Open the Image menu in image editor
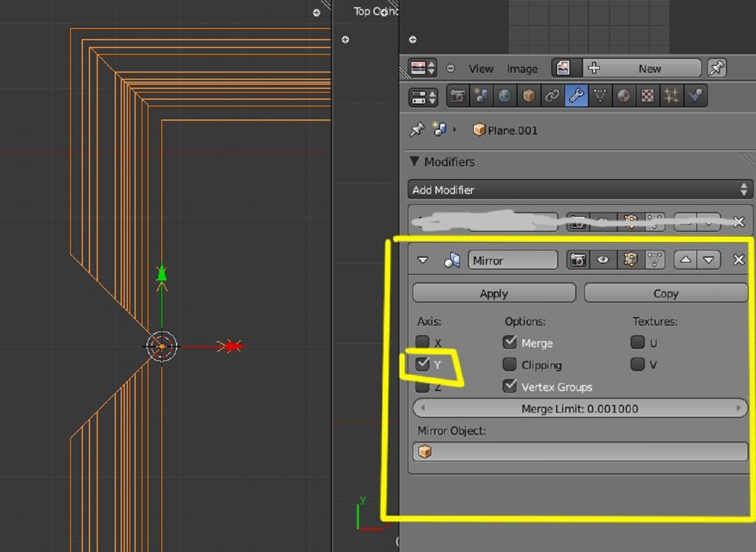756x552 pixels. pyautogui.click(x=522, y=68)
